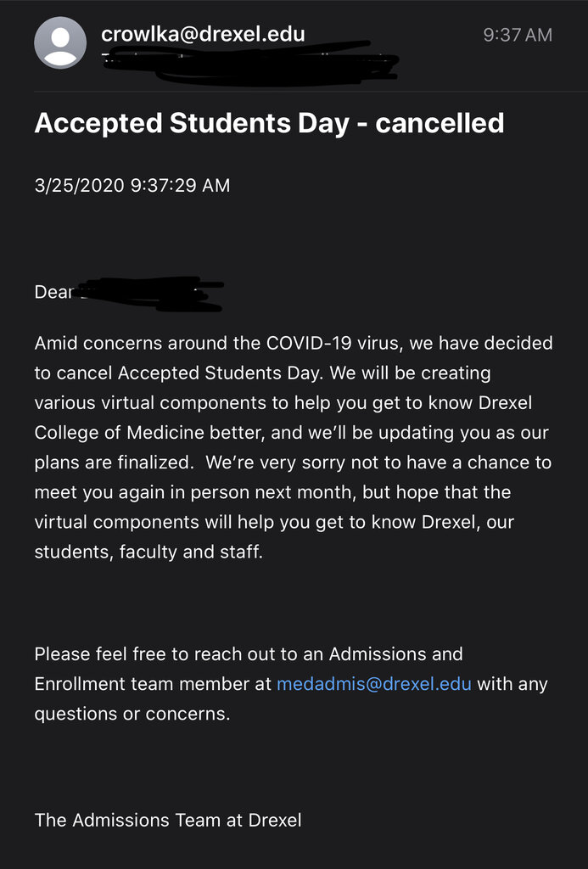
Task: Tap the word COVID-19 in the body
Action: (x=309, y=343)
